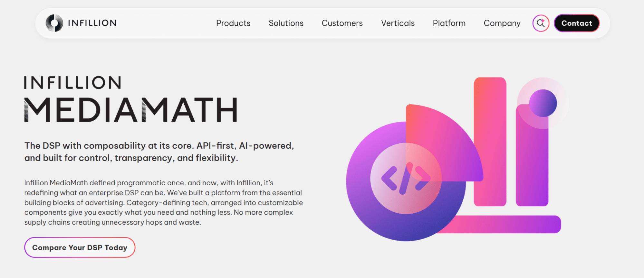Click paragraph starting 'Infillion MediaMath defined programmatic'
Viewport: 644px width, 278px height.
[x=164, y=202]
